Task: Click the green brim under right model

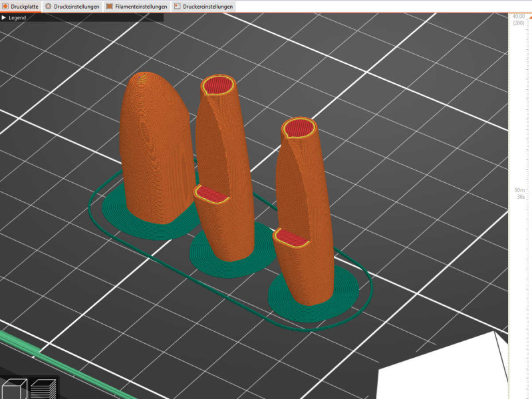Action: [313, 303]
